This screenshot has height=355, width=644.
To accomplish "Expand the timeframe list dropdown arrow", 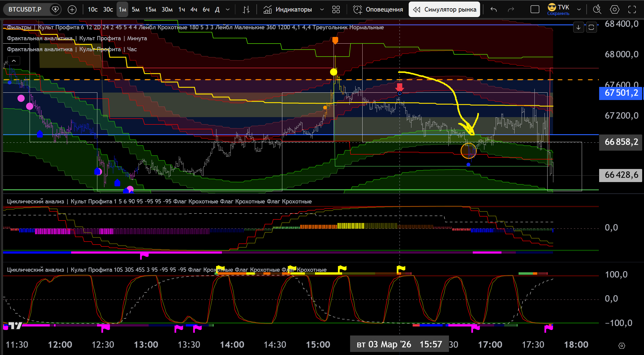I will [228, 10].
